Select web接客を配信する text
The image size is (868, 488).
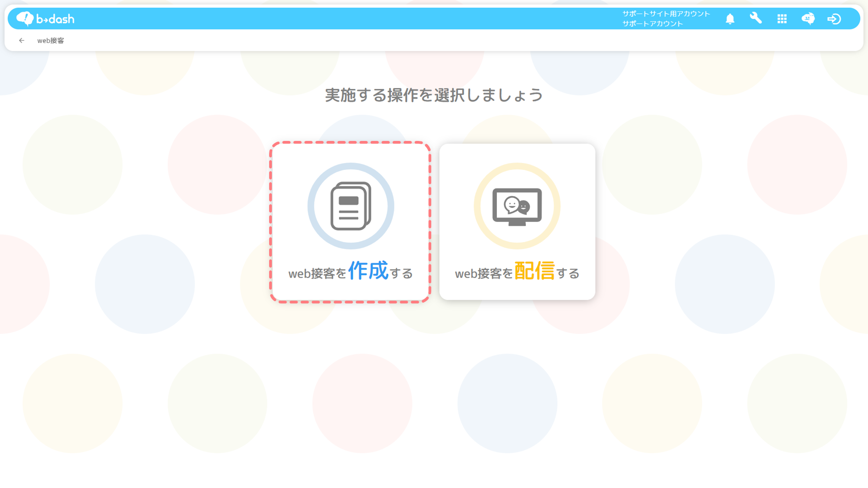click(517, 271)
